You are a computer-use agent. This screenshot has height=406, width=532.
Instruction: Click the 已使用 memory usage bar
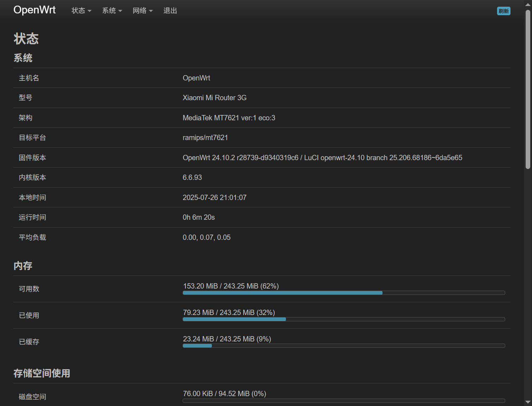click(x=344, y=319)
